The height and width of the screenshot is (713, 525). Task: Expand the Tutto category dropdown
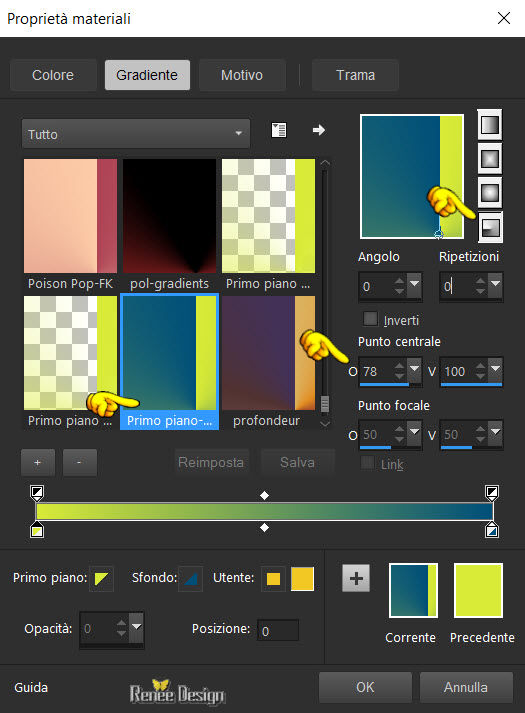(135, 134)
